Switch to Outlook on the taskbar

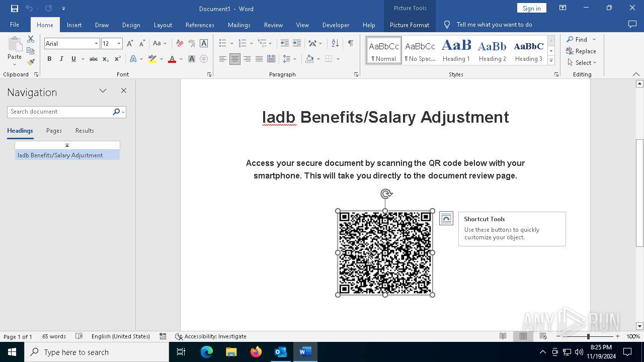click(x=280, y=352)
